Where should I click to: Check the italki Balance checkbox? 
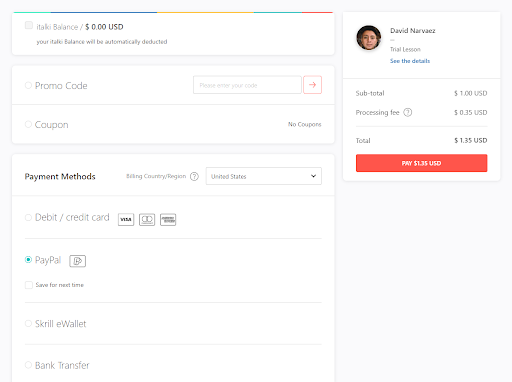29,25
